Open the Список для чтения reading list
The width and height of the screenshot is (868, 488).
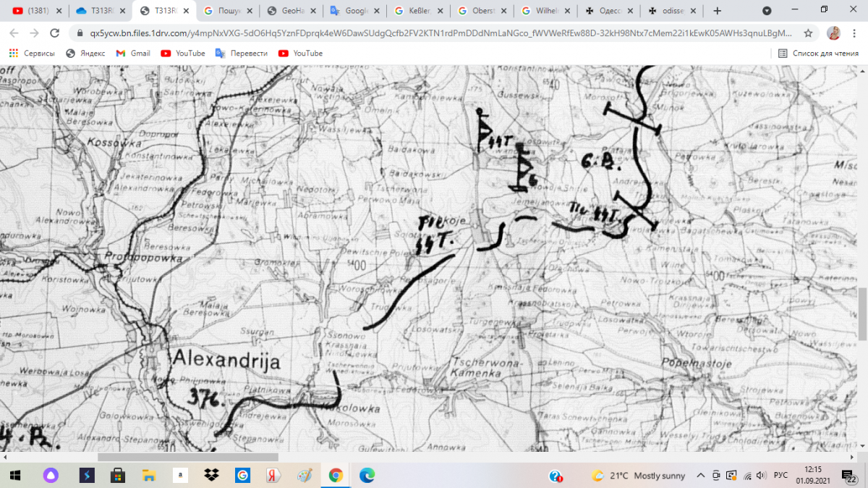(818, 53)
